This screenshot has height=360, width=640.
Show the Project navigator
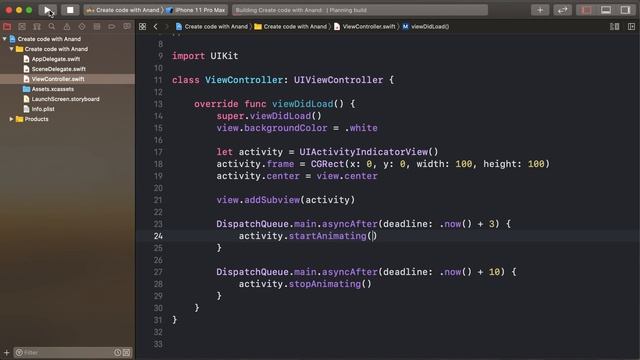point(7,27)
